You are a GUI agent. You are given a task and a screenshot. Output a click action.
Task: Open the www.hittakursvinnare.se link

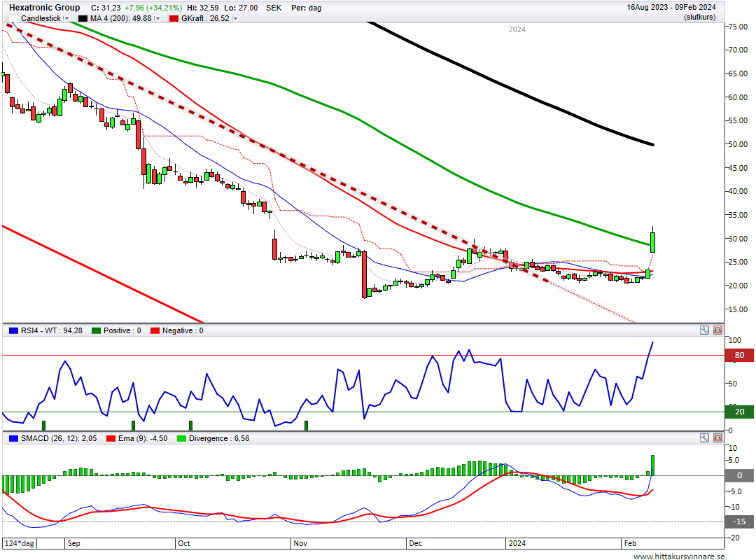click(x=679, y=556)
